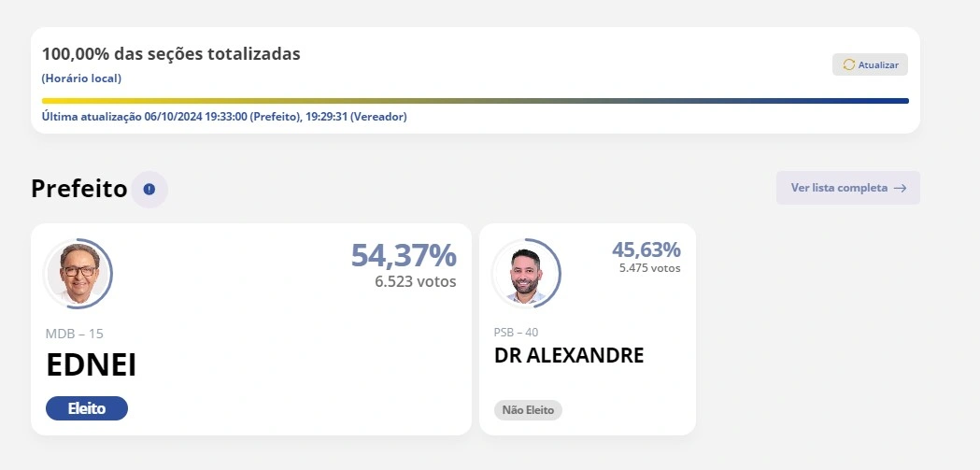This screenshot has width=980, height=470.
Task: Click the 45,63% vote percentage
Action: (646, 249)
